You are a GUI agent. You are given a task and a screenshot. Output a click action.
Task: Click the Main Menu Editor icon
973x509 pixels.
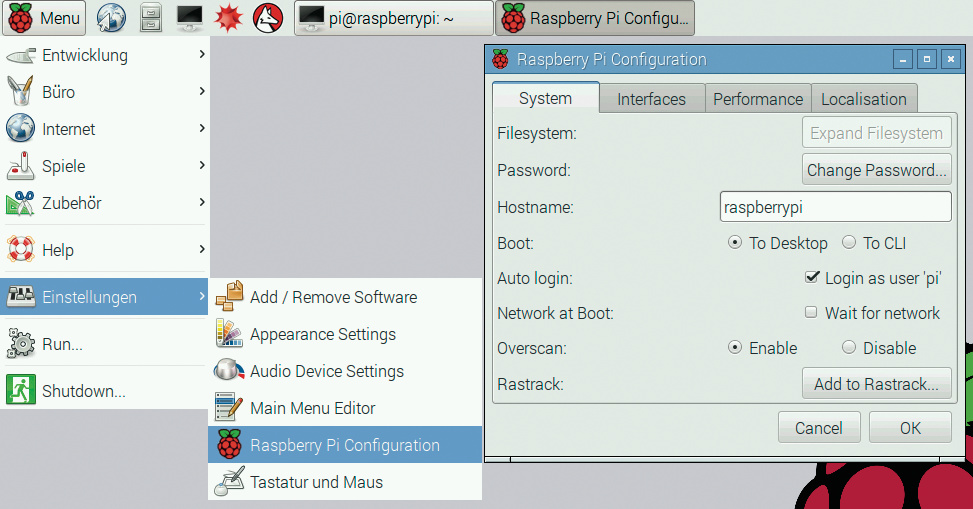[230, 408]
